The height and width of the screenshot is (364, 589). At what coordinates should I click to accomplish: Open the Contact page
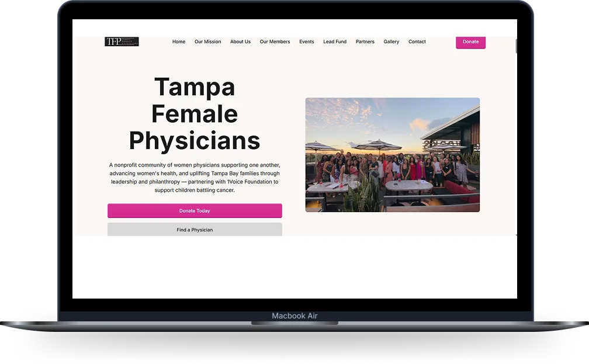(417, 41)
